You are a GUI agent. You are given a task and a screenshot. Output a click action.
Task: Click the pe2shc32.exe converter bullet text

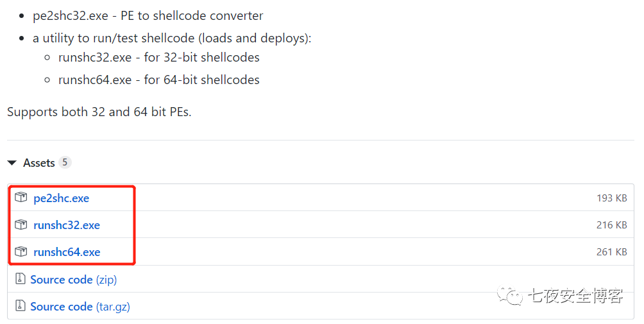[x=148, y=16]
